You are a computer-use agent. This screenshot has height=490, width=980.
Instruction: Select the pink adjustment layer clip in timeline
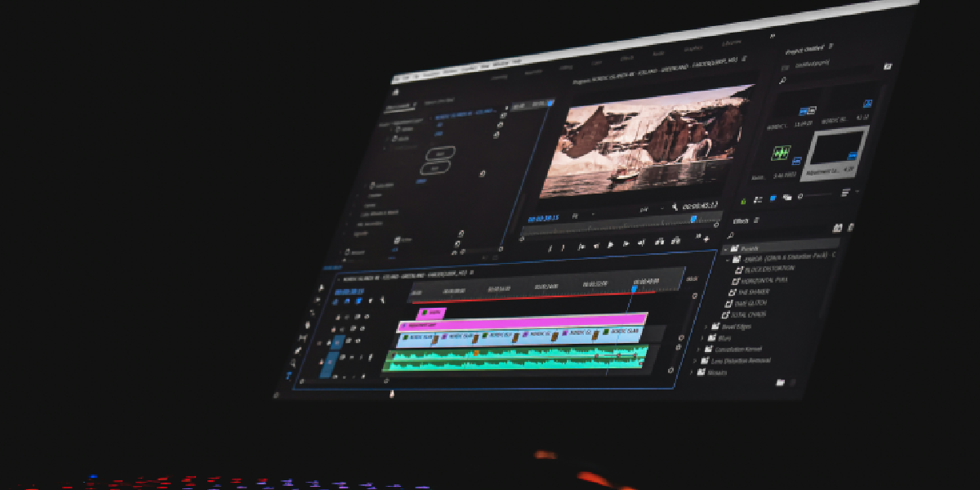(523, 324)
